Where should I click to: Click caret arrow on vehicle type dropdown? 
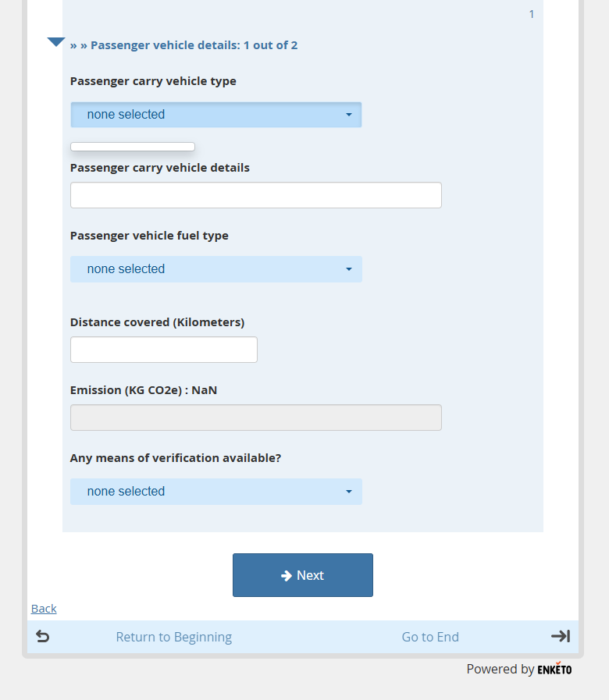(x=349, y=115)
